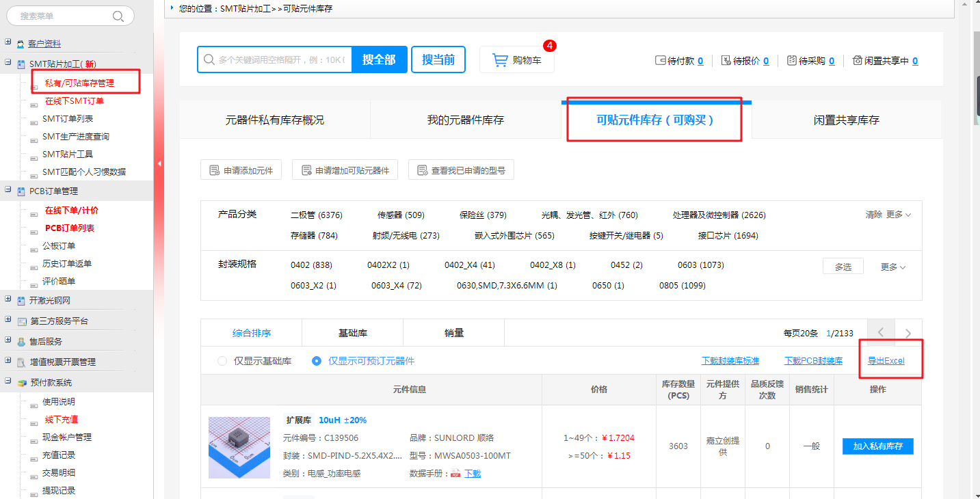Select 仅显示基础库 radio button

(222, 361)
